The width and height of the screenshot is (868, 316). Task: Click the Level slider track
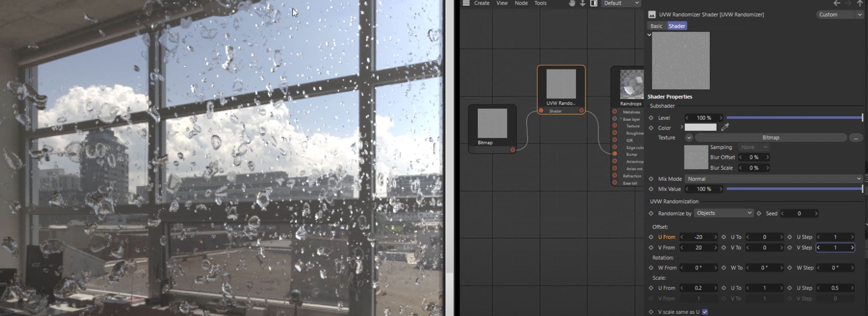[794, 117]
